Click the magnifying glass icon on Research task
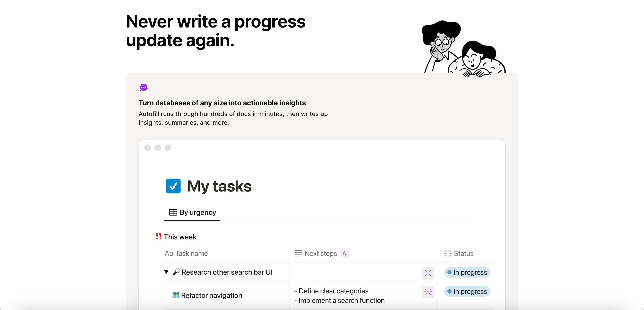The width and height of the screenshot is (644, 310). 176,272
